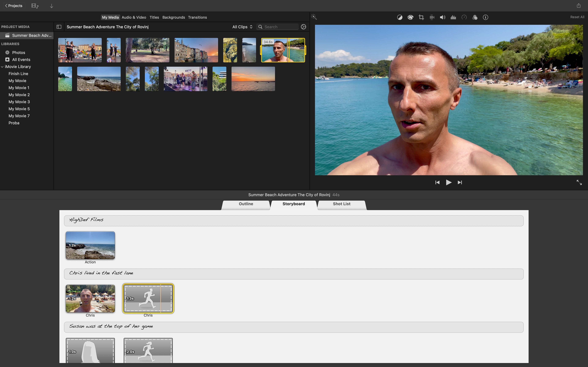This screenshot has width=588, height=367.
Task: Show the clip information inspector
Action: click(485, 17)
